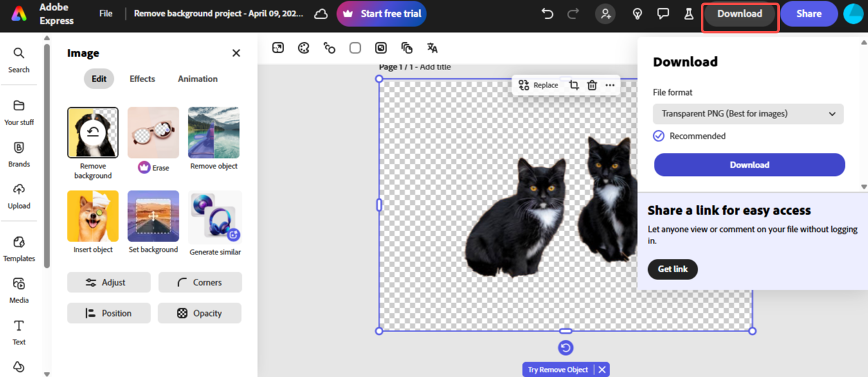Toggle the Remove background thumbnail
The image size is (868, 377).
click(93, 133)
